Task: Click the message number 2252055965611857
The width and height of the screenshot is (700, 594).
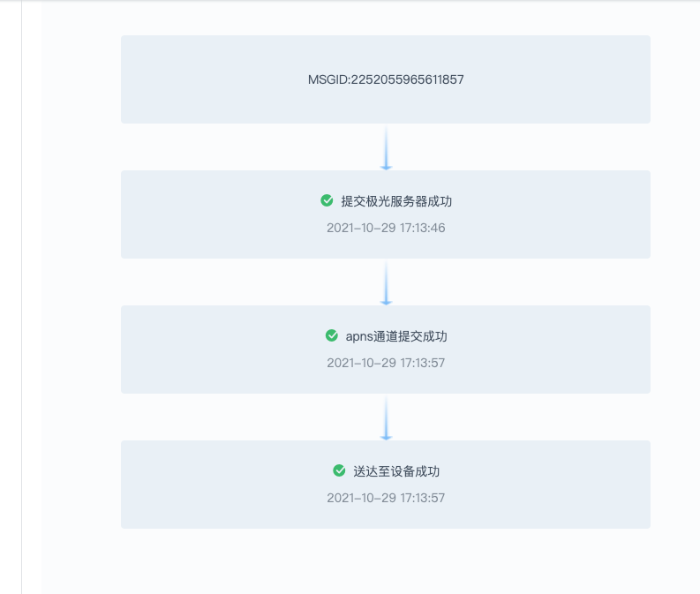Action: pos(407,79)
